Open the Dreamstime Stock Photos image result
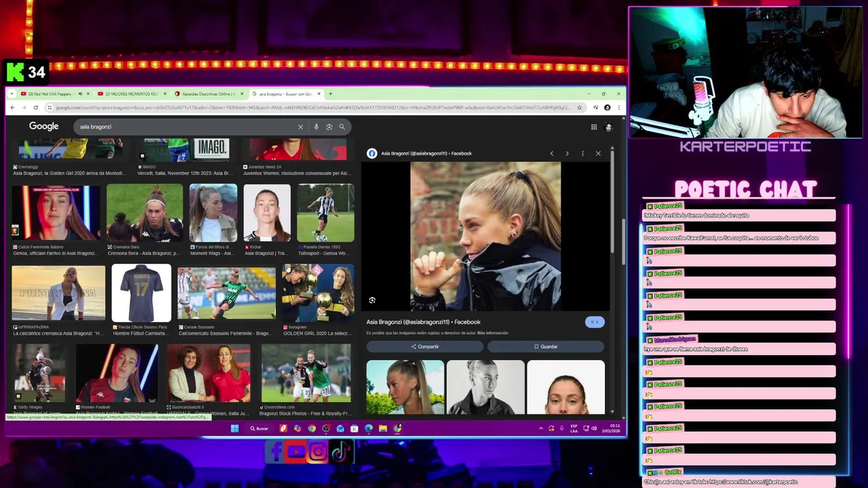This screenshot has width=868, height=488. (306, 373)
